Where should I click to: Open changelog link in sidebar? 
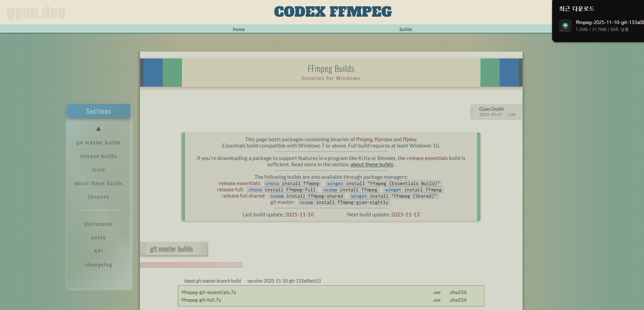pyautogui.click(x=98, y=265)
